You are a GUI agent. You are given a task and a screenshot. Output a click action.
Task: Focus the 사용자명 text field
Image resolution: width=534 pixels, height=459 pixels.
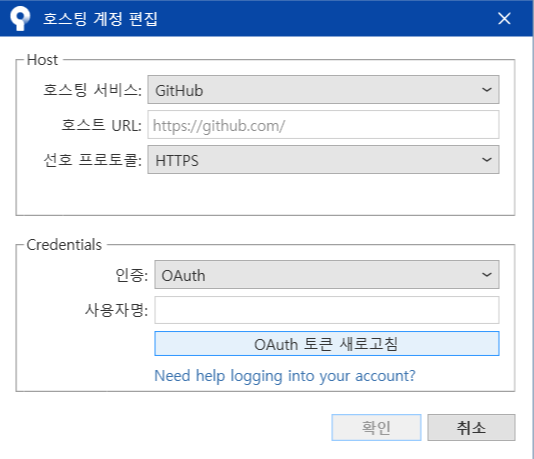(327, 310)
